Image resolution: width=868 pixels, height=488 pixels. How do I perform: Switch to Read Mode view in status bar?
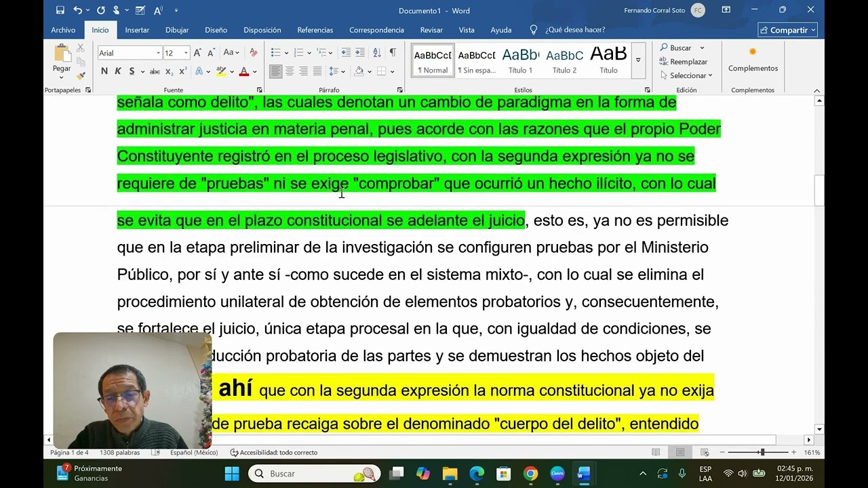click(656, 452)
